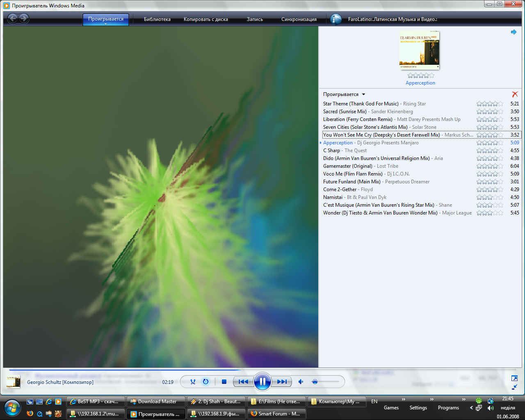Hide list pane with blue arrow
The image size is (525, 420).
click(514, 32)
